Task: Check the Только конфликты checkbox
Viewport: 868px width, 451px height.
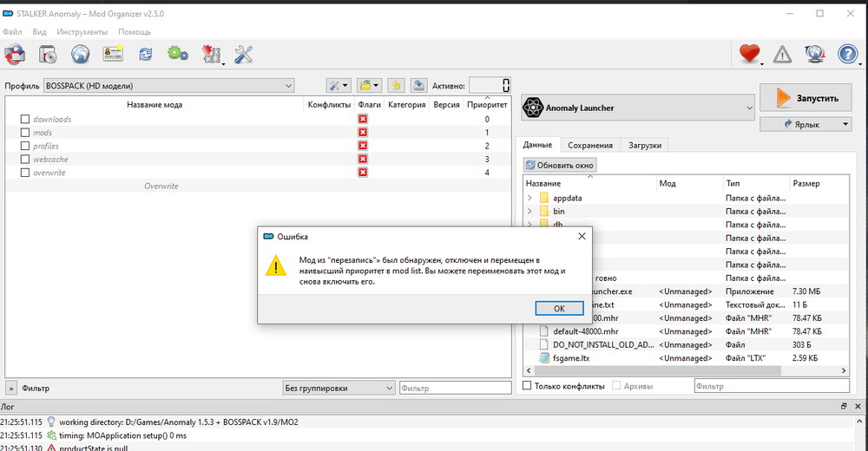Action: coord(527,386)
